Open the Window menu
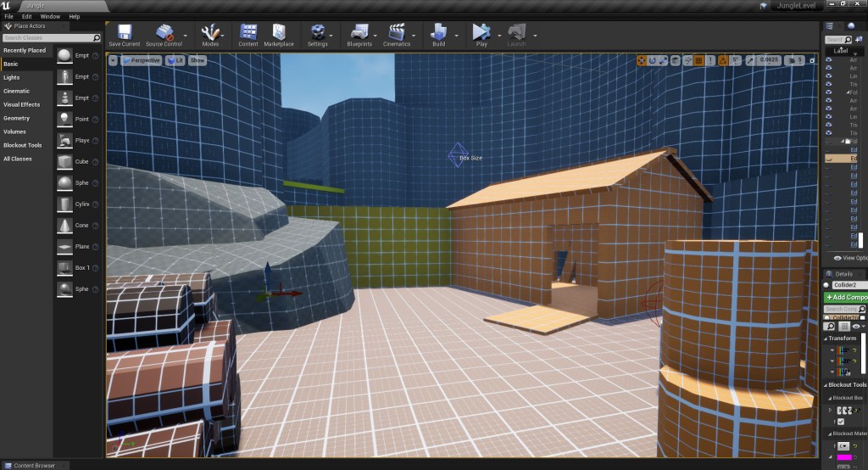Viewport: 868px width, 470px height. tap(50, 16)
